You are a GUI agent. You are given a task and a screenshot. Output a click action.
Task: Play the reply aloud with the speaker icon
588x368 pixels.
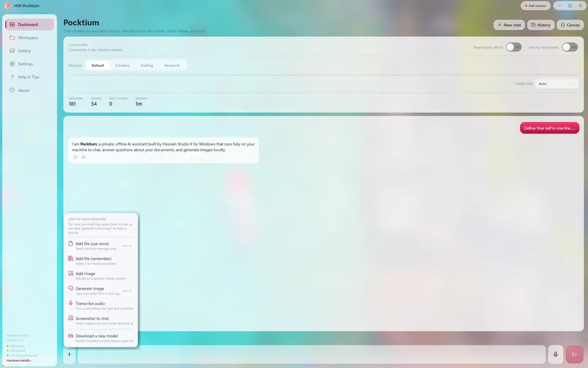83,157
